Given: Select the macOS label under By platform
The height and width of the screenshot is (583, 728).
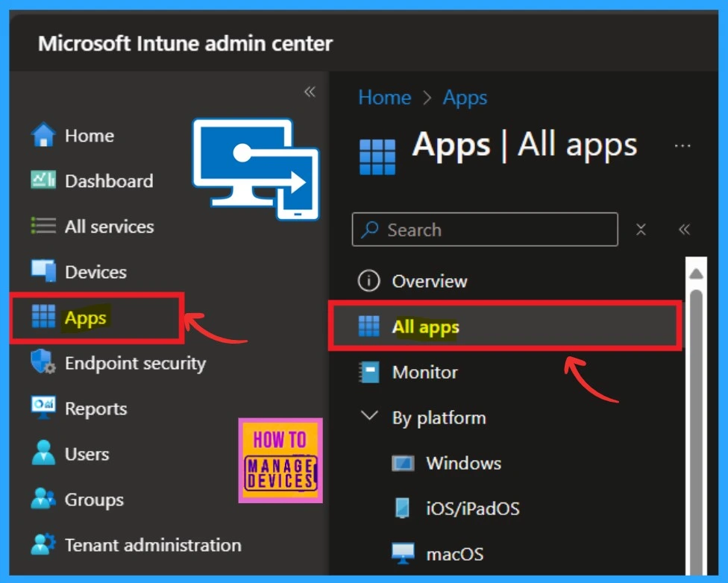Looking at the screenshot, I should pos(455,554).
